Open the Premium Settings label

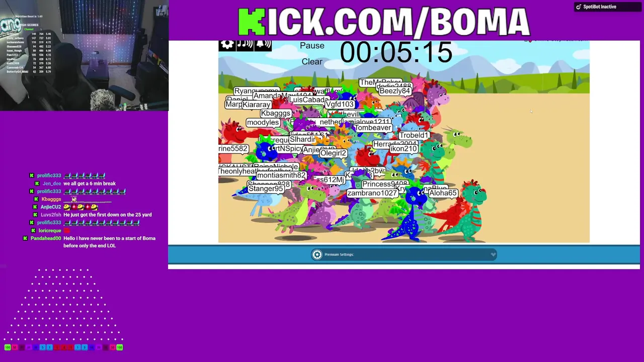point(339,254)
